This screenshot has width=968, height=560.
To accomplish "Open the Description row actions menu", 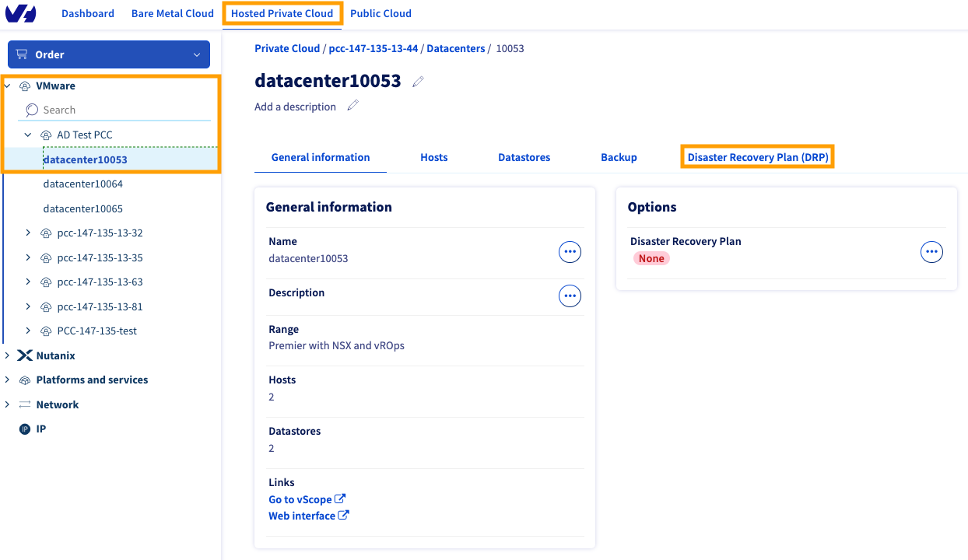I will tap(570, 296).
